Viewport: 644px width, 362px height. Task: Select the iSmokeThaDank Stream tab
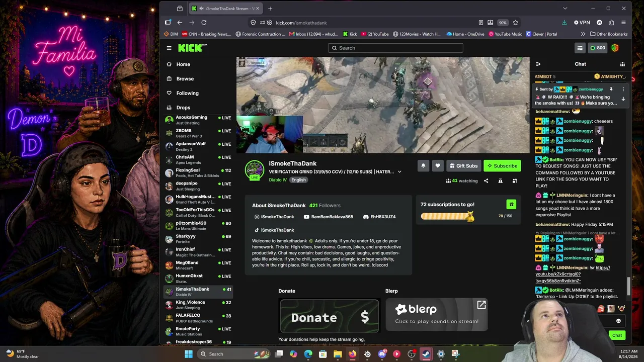[226, 9]
